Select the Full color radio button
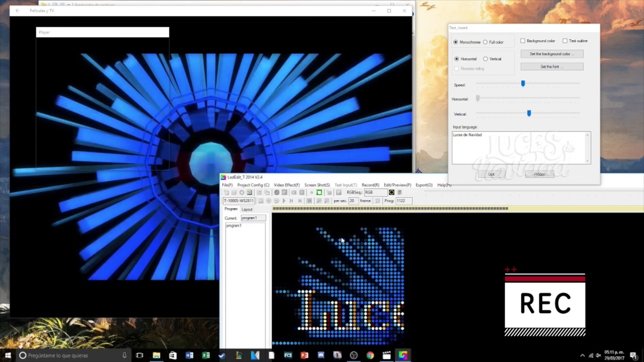 tap(486, 42)
